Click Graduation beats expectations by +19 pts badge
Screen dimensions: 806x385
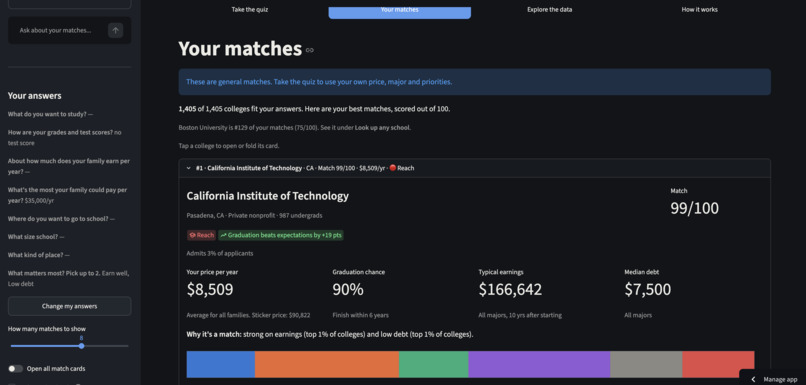click(x=281, y=235)
